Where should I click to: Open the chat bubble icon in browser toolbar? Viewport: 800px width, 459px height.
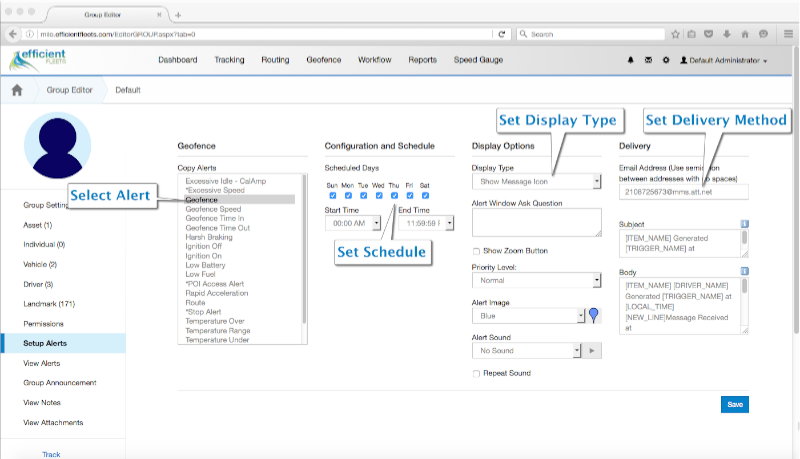tap(763, 34)
